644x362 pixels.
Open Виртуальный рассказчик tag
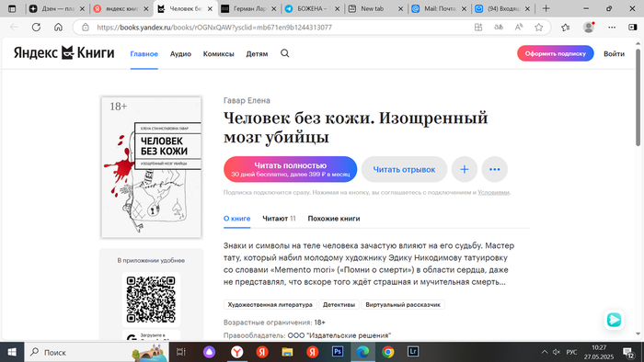click(x=403, y=305)
